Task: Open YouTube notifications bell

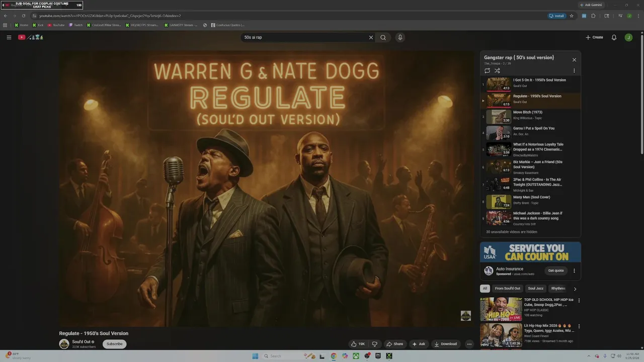Action: tap(614, 37)
